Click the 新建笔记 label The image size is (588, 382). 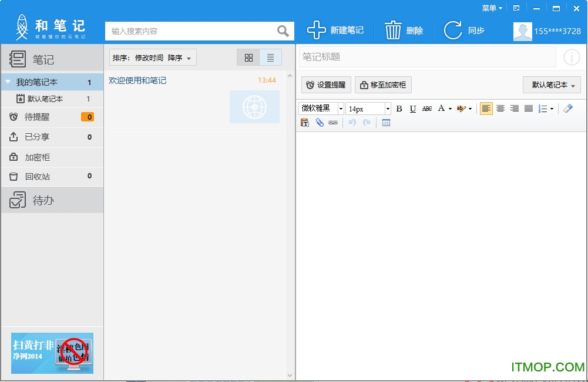(x=347, y=31)
